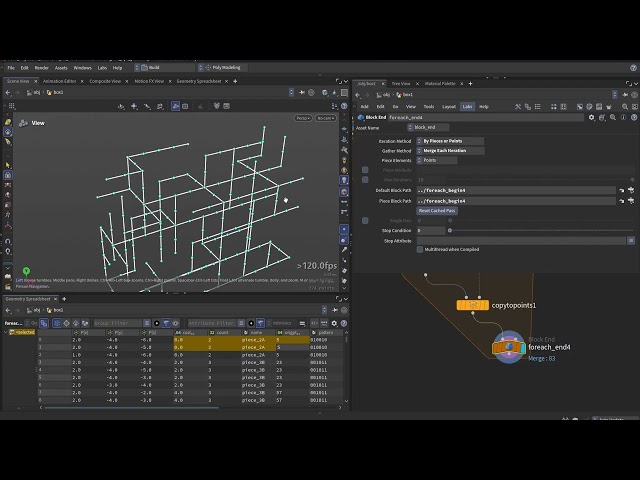Change the Gather Method dropdown
The image size is (640, 480).
450,151
